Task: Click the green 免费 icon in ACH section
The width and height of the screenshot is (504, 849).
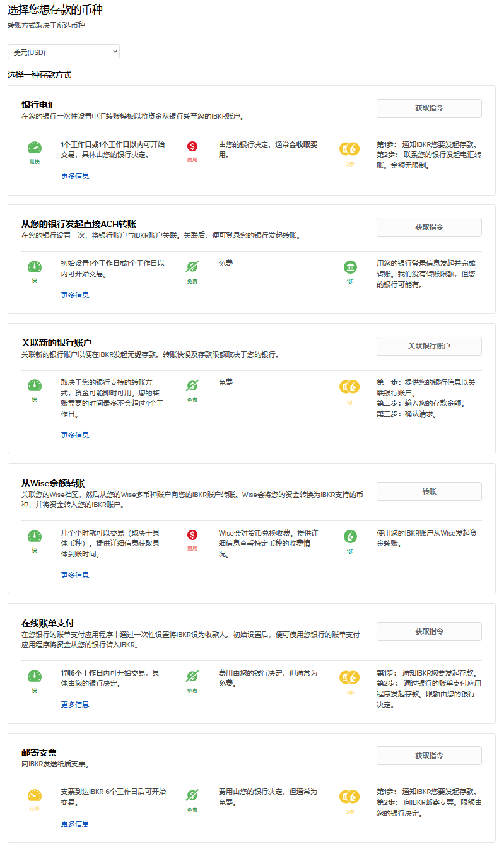Action: click(x=192, y=267)
